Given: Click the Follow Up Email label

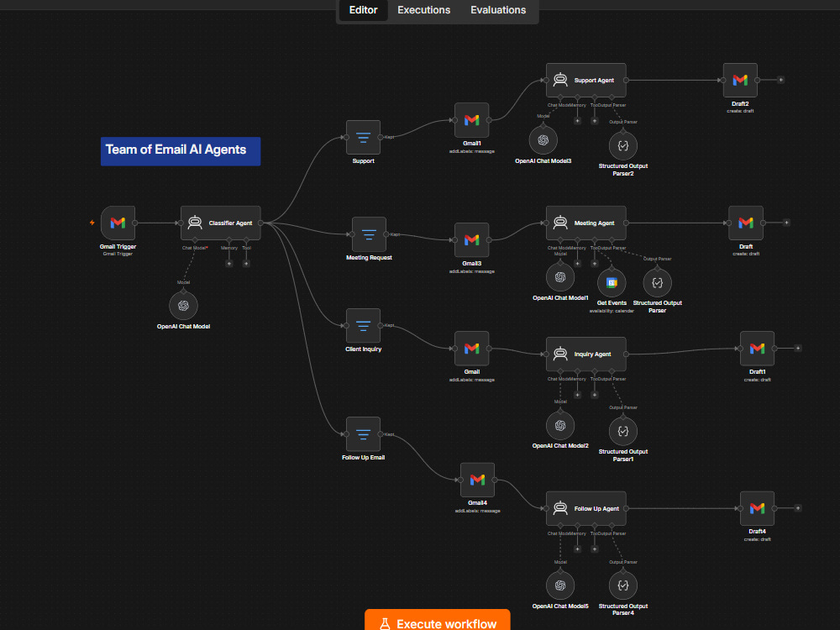Looking at the screenshot, I should pos(363,458).
